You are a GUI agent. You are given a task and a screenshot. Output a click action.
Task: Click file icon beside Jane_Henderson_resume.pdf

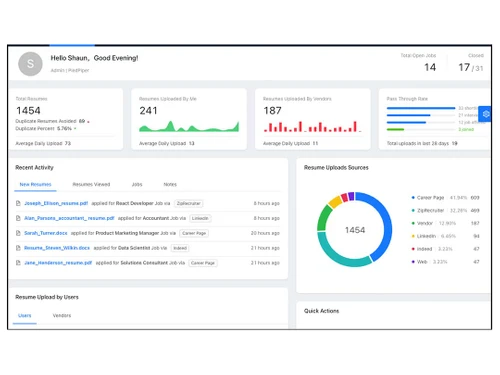(18, 263)
